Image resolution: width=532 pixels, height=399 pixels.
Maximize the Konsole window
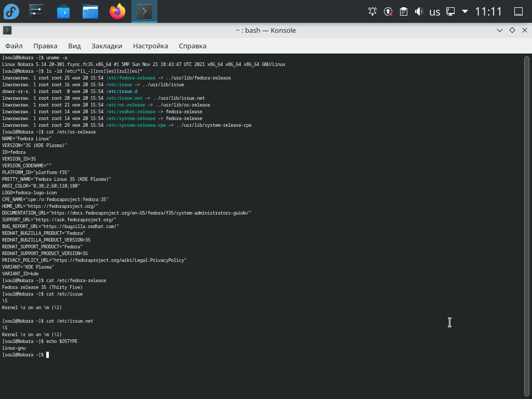pyautogui.click(x=512, y=30)
